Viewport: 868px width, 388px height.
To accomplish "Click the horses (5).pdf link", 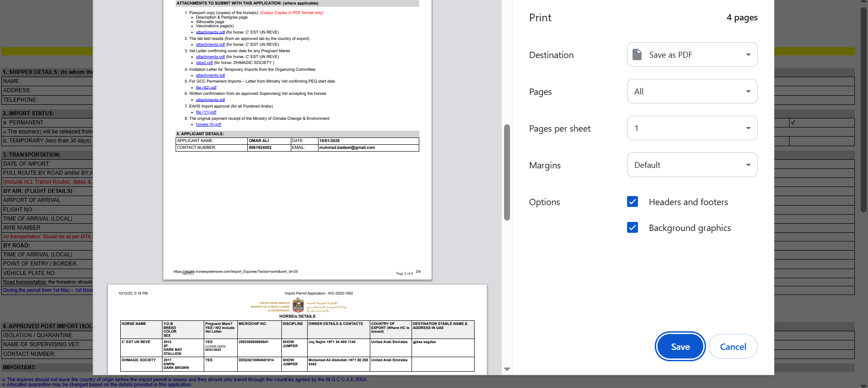I will tap(208, 124).
